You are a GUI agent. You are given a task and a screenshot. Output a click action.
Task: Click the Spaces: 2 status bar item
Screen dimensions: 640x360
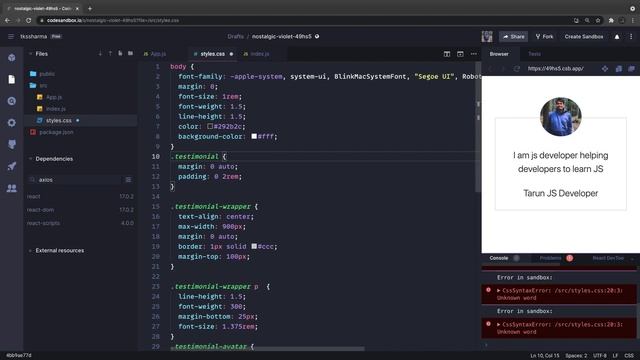tap(576, 356)
